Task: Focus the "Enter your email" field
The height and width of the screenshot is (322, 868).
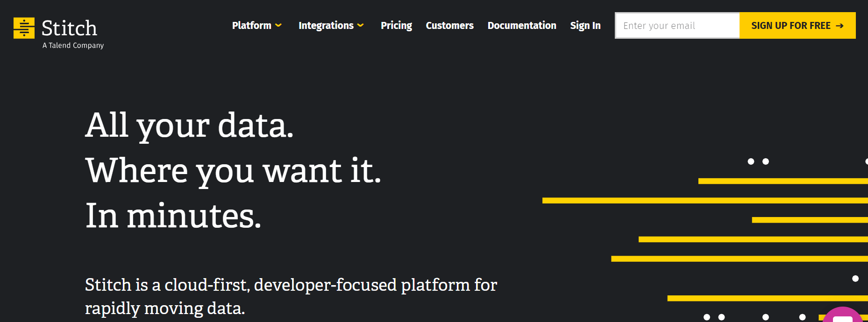Action: (x=677, y=26)
